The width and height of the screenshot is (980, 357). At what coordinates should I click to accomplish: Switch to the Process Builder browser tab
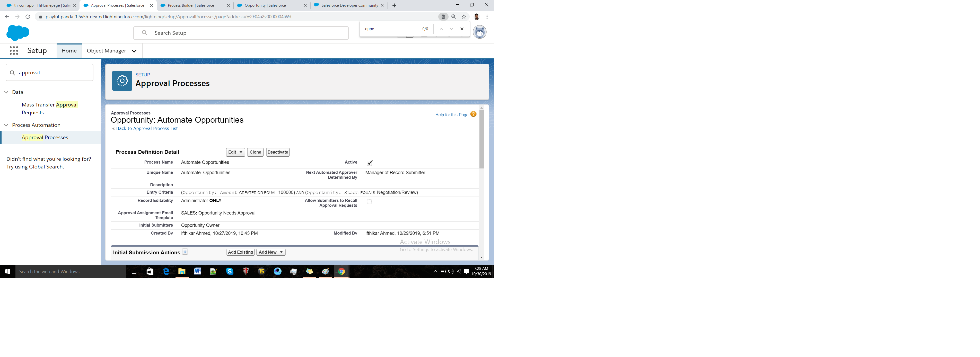tap(191, 5)
